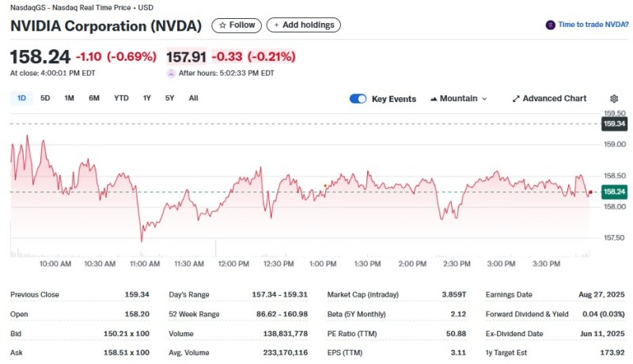Click the plus icon for Add holdings
The width and height of the screenshot is (633, 364).
point(276,25)
